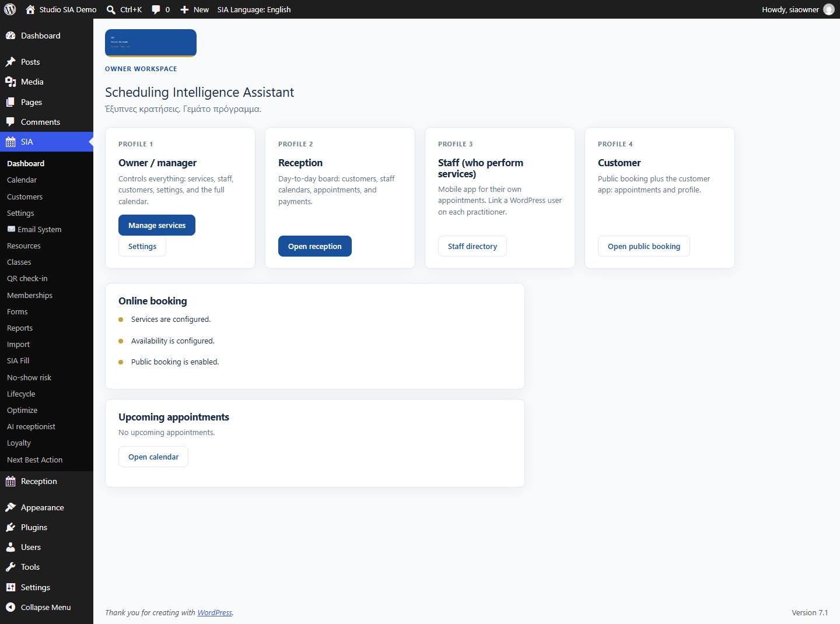Click the blue SIA banner thumbnail
This screenshot has width=840, height=624.
point(150,43)
